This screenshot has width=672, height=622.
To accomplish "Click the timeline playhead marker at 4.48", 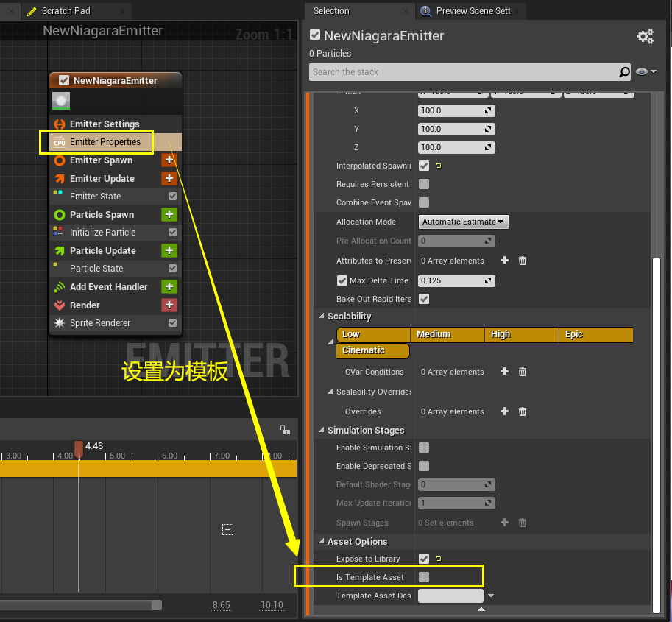I will [79, 449].
